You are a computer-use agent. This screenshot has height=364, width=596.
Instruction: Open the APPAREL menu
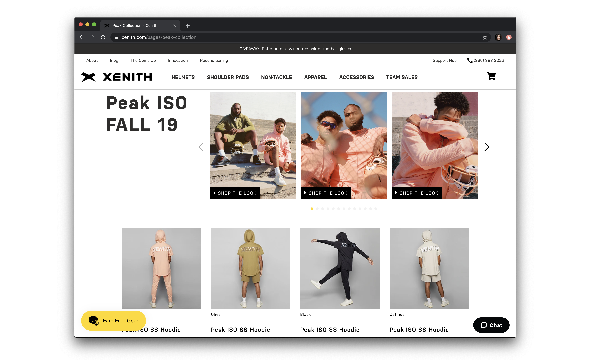[315, 77]
